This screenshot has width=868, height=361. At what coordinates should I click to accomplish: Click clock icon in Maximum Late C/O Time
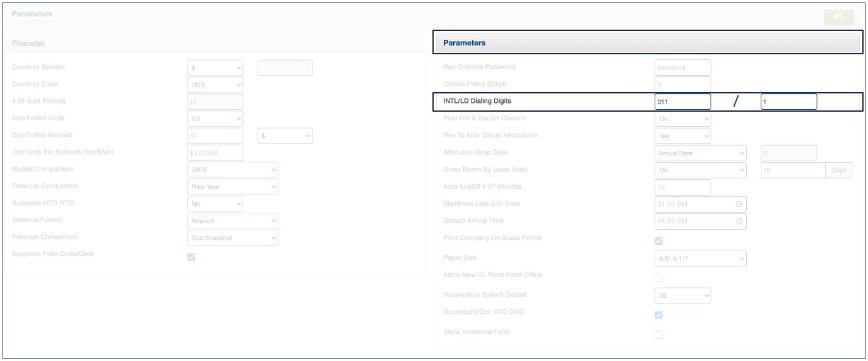pos(739,204)
